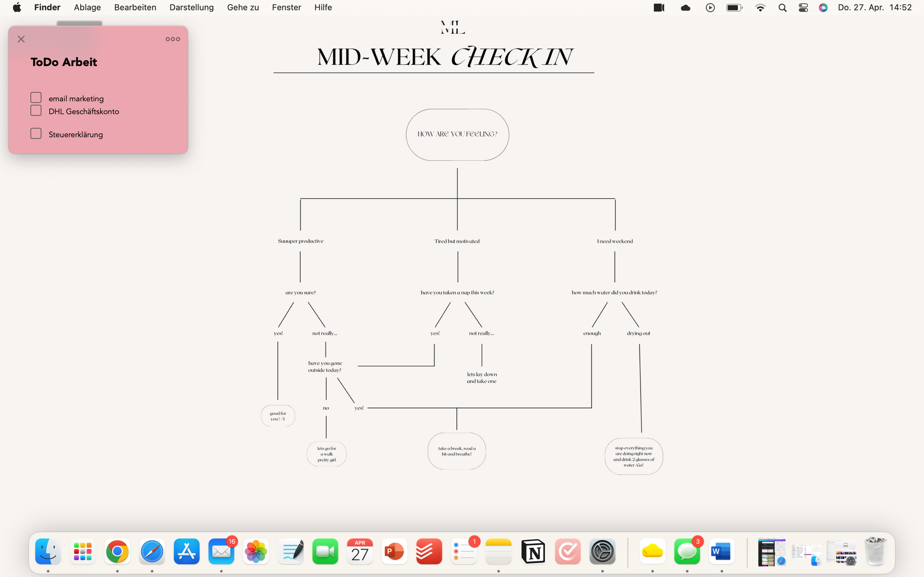Tick the DHL Geschäftskonto checkbox

(x=36, y=111)
